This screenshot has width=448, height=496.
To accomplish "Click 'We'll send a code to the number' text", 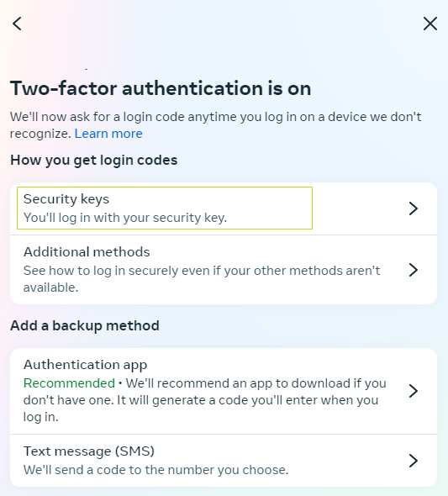I will coord(155,470).
